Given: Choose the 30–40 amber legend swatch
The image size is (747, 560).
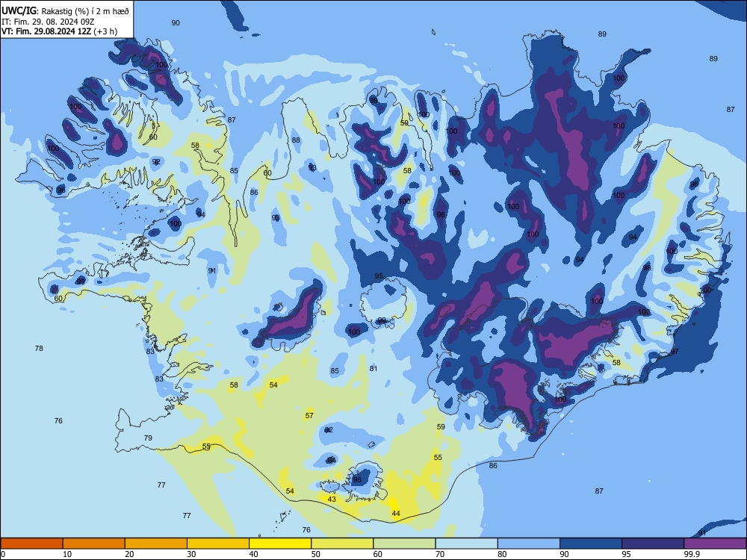Looking at the screenshot, I should [218, 544].
